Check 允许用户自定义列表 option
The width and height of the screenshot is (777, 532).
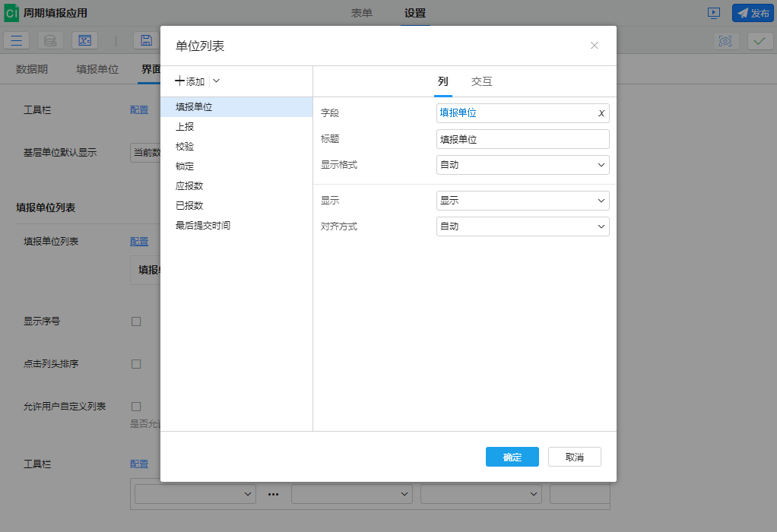(136, 406)
